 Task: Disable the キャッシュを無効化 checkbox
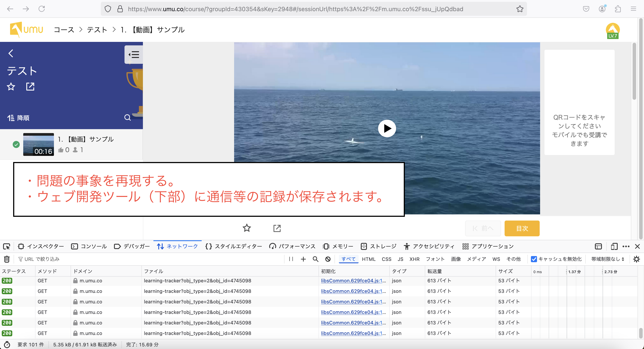pos(534,259)
